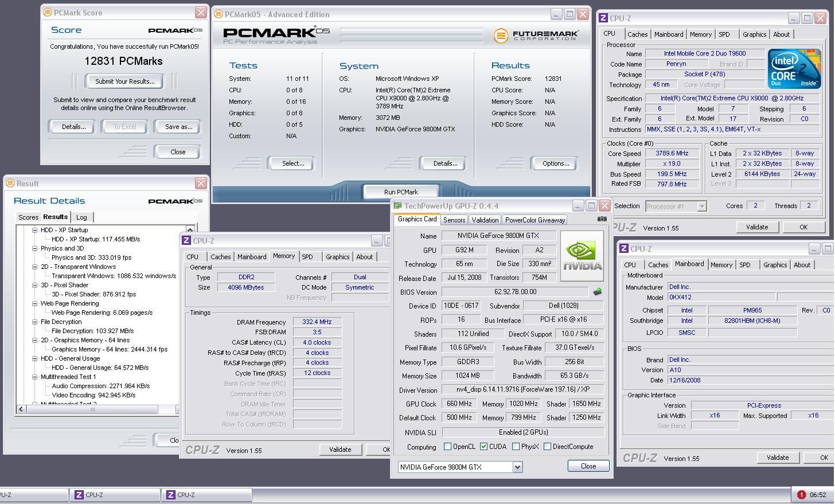Open the Graphics tab in the CPU-Z Mainboard window

775,265
